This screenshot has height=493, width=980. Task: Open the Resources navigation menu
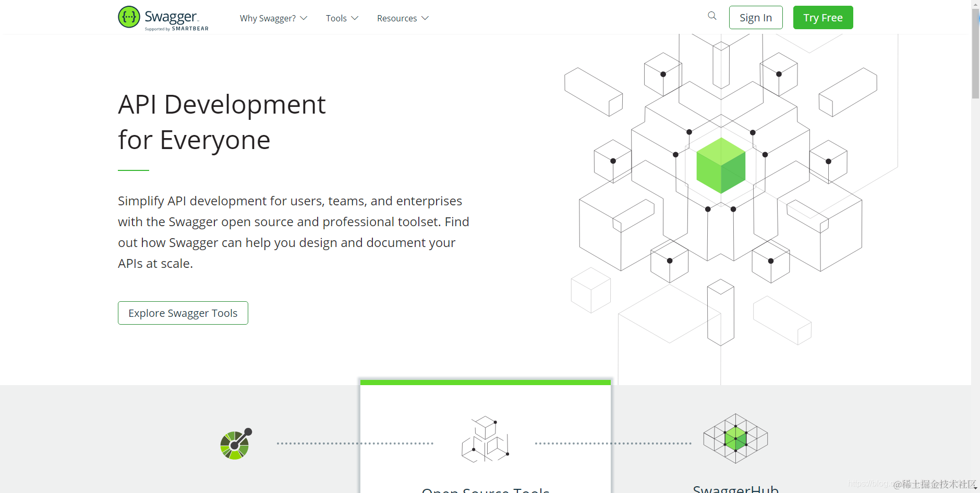coord(403,18)
